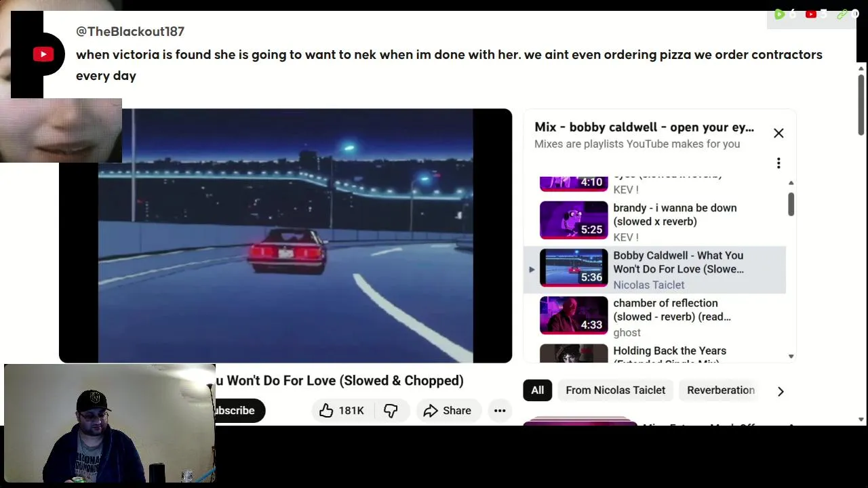Image resolution: width=868 pixels, height=488 pixels.
Task: Click the playlist scrollbar thumb
Action: (791, 204)
